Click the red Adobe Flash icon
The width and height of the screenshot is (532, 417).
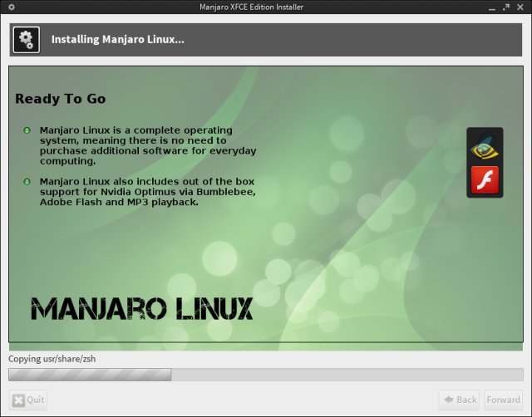pos(485,179)
